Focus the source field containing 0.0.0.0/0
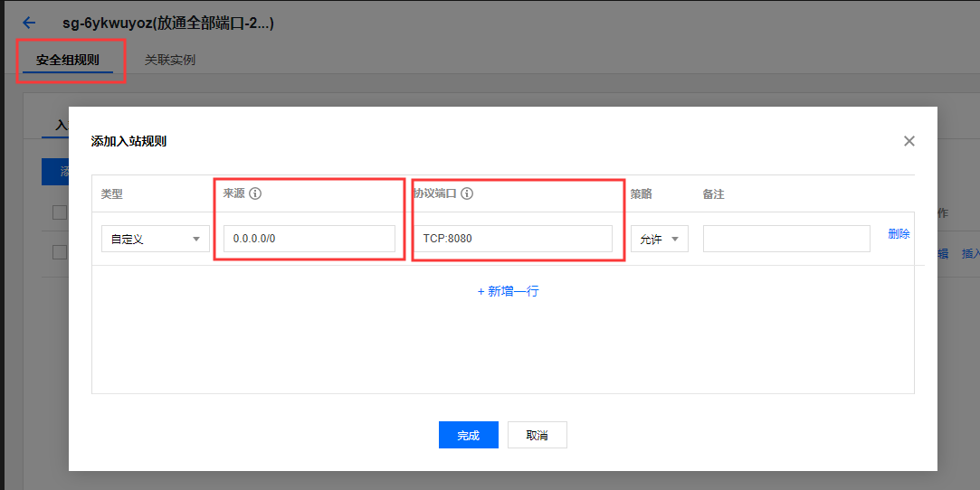This screenshot has height=490, width=980. [309, 239]
